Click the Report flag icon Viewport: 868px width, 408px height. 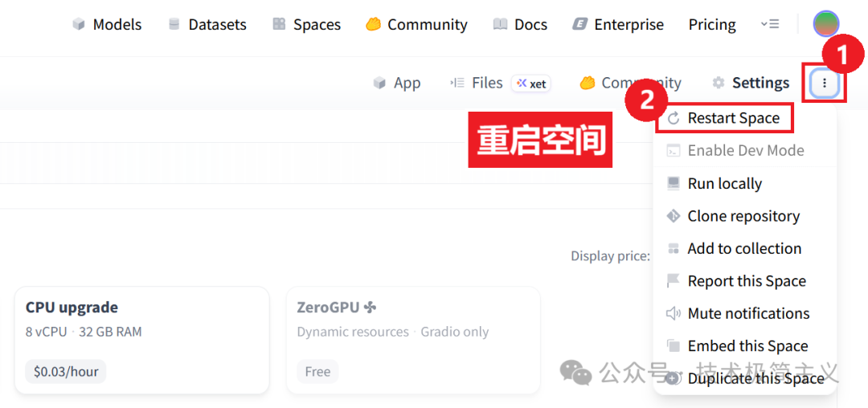(x=674, y=281)
